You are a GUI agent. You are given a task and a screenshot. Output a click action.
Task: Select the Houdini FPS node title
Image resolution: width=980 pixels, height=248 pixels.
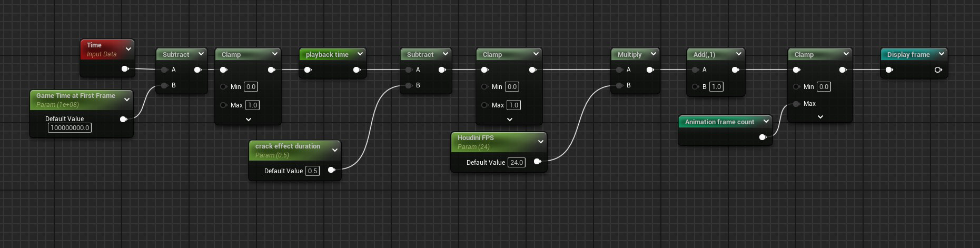476,138
